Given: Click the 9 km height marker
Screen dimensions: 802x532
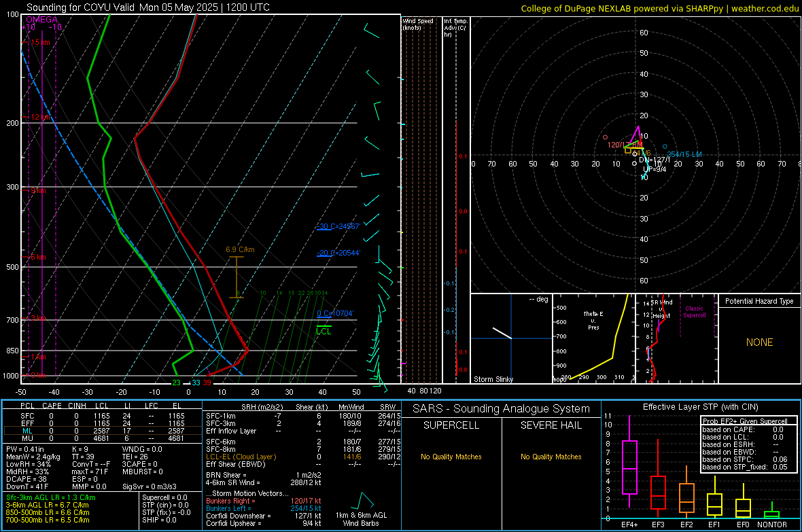Looking at the screenshot, I should (x=38, y=190).
